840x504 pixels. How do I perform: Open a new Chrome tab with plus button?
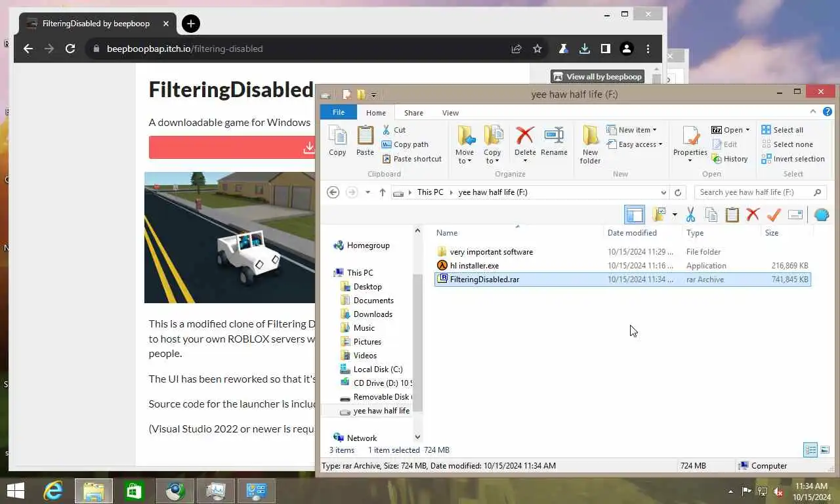[190, 24]
